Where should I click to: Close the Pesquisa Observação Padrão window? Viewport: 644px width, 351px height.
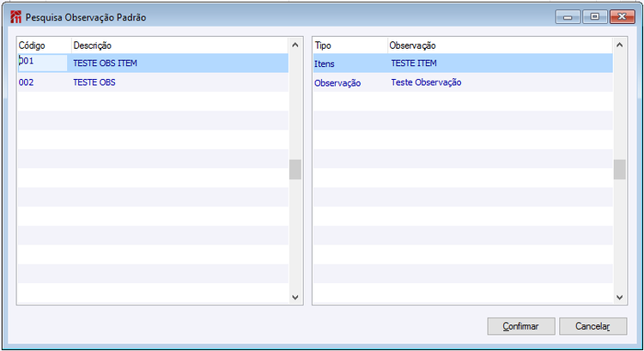coord(622,17)
